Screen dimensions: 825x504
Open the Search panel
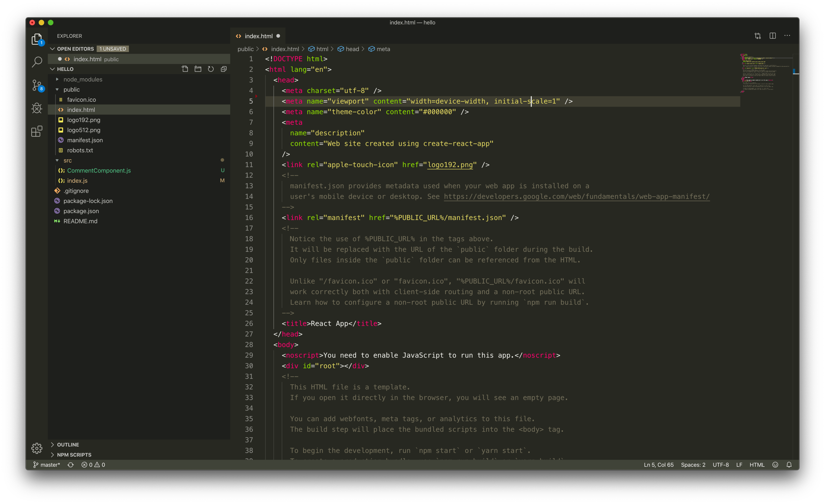tap(37, 62)
